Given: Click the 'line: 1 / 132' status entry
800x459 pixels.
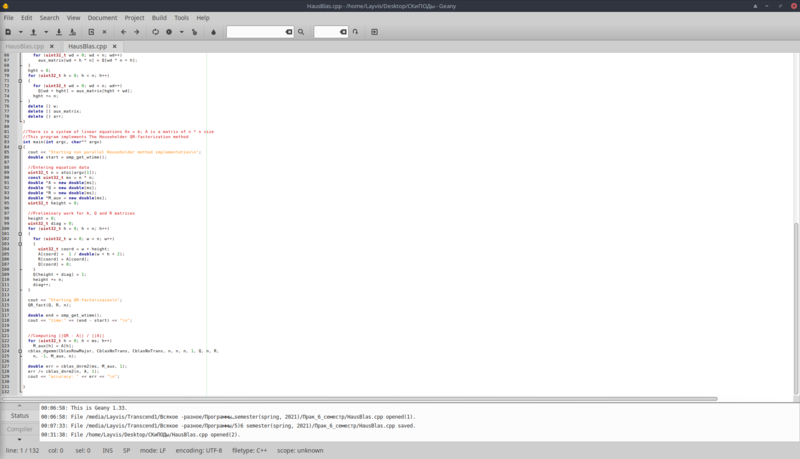Looking at the screenshot, I should pyautogui.click(x=22, y=450).
